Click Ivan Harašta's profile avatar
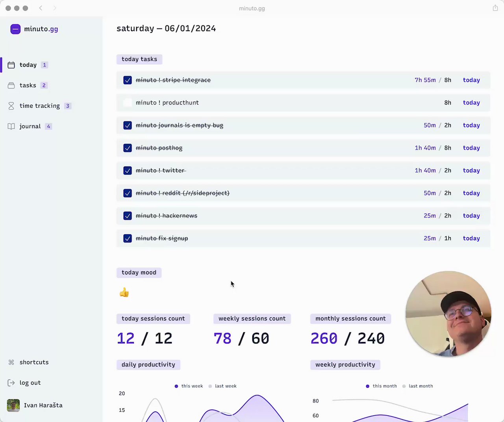Screen dimensions: 504x422 point(13,405)
